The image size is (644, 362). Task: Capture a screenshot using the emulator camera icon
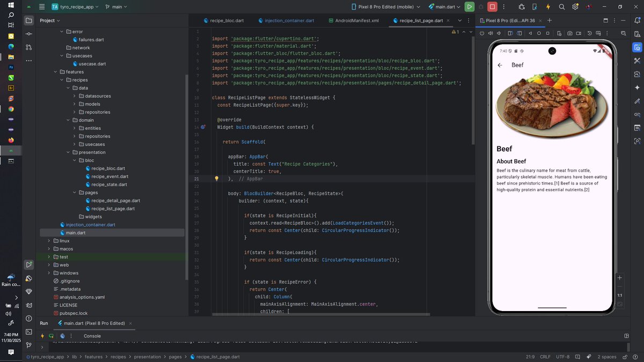[x=569, y=33]
